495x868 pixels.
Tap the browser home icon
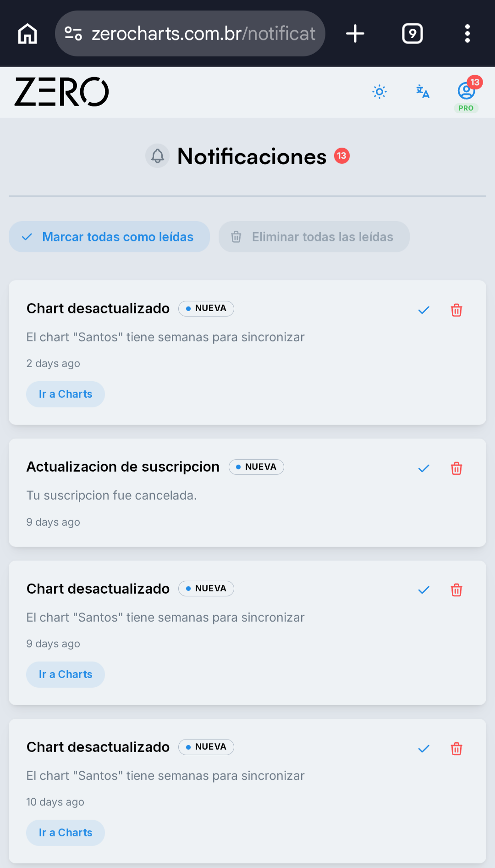(x=27, y=33)
